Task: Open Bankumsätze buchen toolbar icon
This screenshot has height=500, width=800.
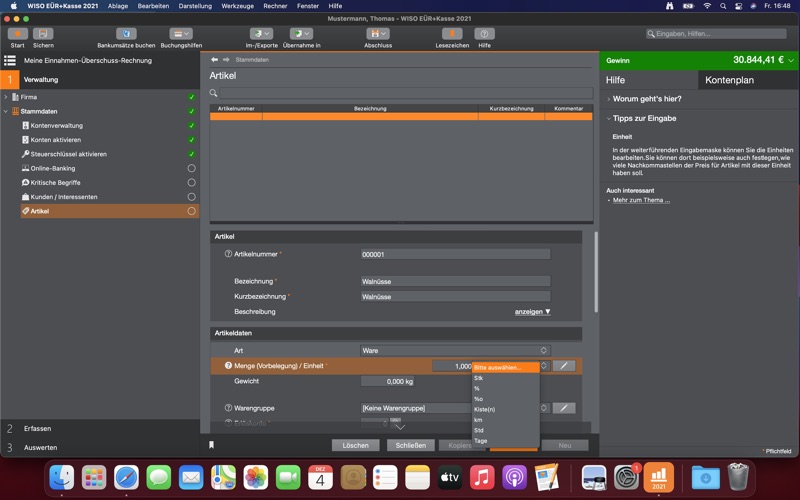Action: click(126, 34)
